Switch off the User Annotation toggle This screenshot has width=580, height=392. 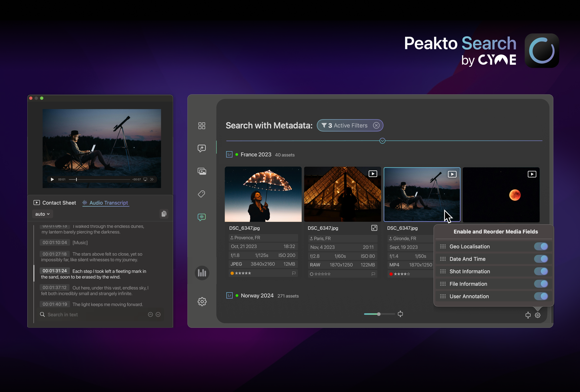541,296
